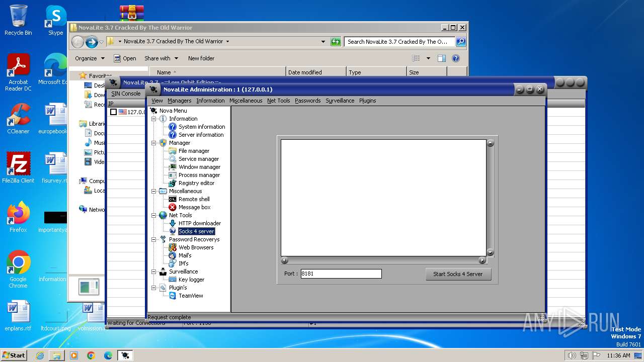Open Net Tools menu
The width and height of the screenshot is (644, 362).
coord(278,101)
